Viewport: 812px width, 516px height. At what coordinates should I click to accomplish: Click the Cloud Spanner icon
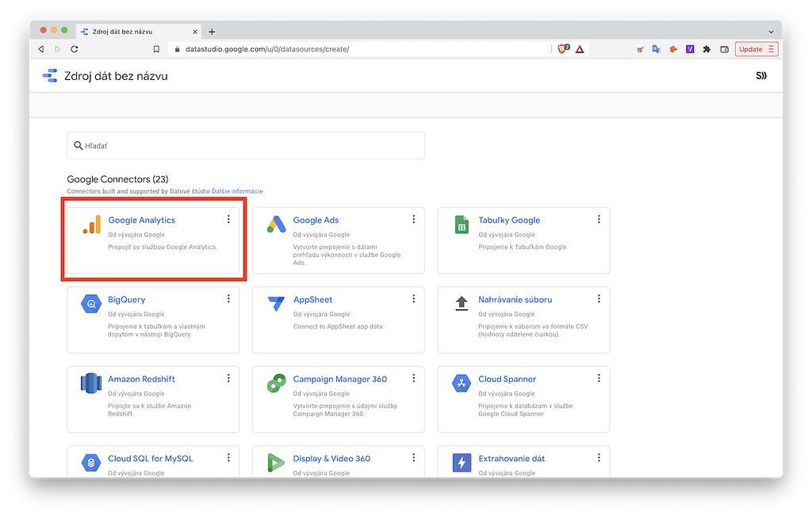pos(462,384)
